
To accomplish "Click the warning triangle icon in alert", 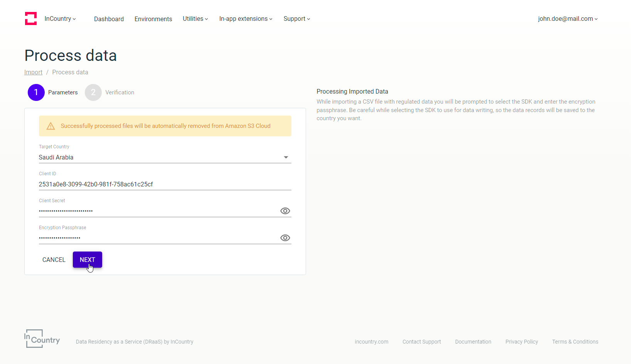I will pyautogui.click(x=50, y=126).
